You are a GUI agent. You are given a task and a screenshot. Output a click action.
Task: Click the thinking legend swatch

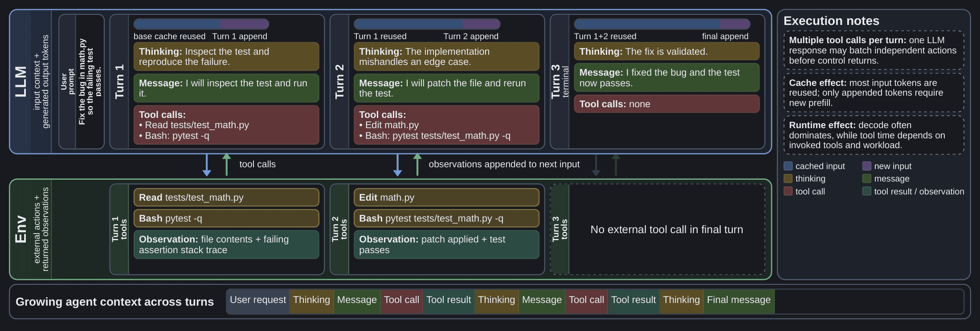[788, 178]
